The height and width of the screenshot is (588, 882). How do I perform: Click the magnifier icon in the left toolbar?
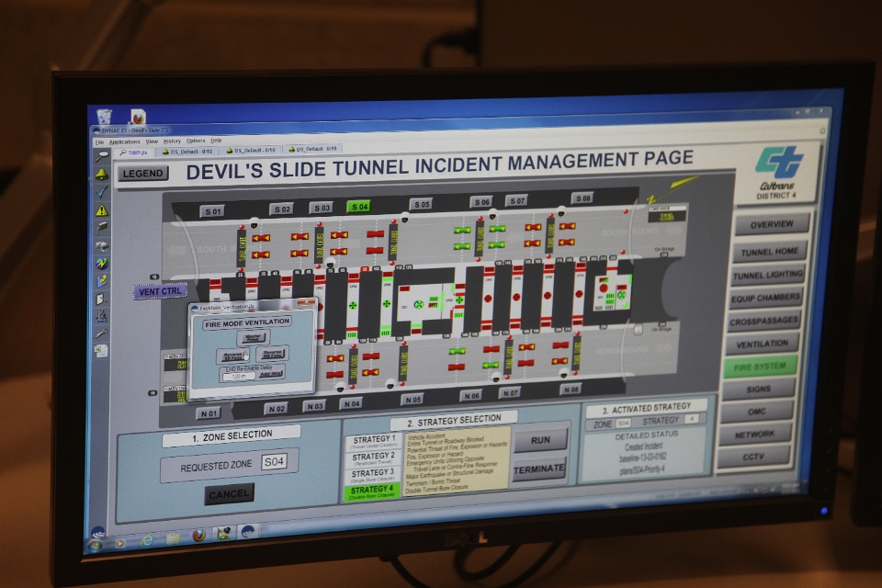pyautogui.click(x=102, y=156)
